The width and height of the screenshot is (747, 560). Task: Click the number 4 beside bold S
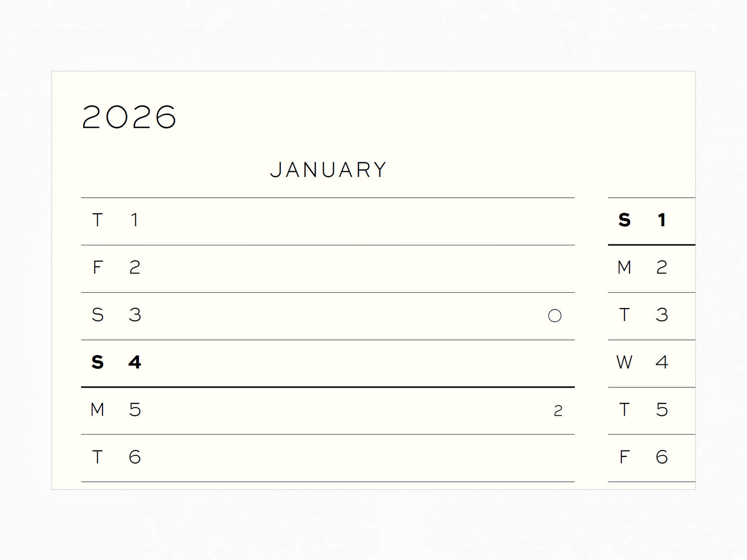pos(134,362)
